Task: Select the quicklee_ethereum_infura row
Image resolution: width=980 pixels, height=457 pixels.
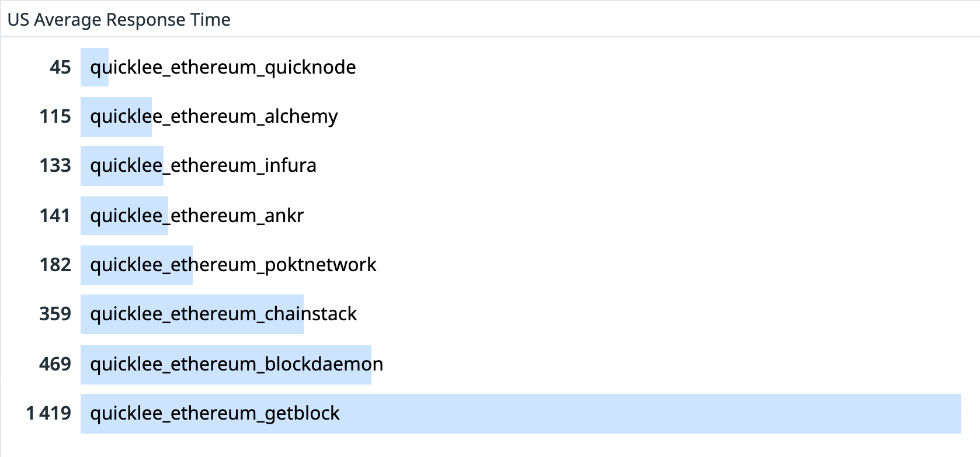Action: point(490,166)
